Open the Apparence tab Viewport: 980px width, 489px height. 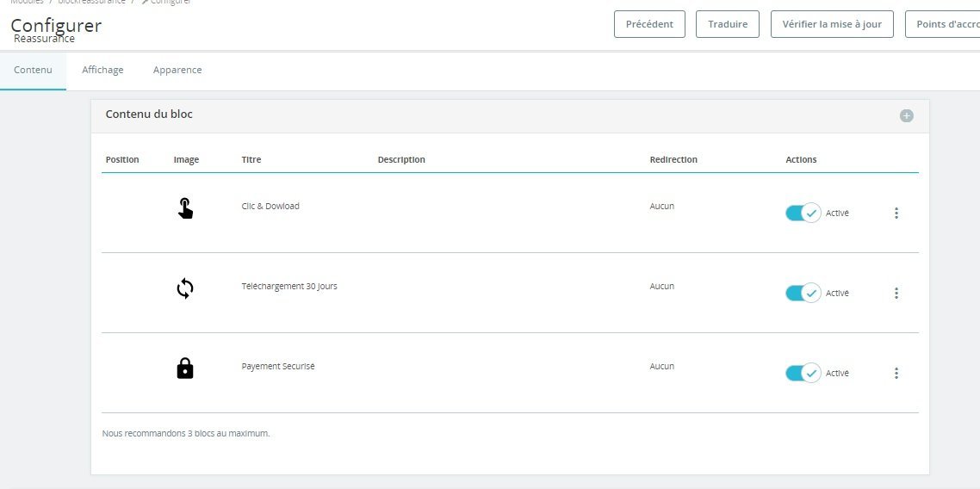pos(177,70)
